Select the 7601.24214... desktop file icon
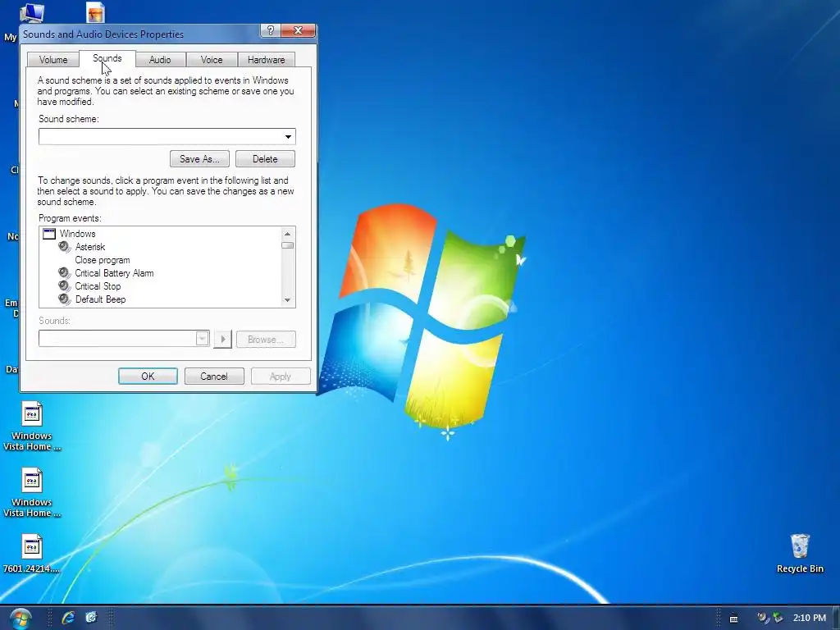The image size is (840, 630). coord(32,554)
